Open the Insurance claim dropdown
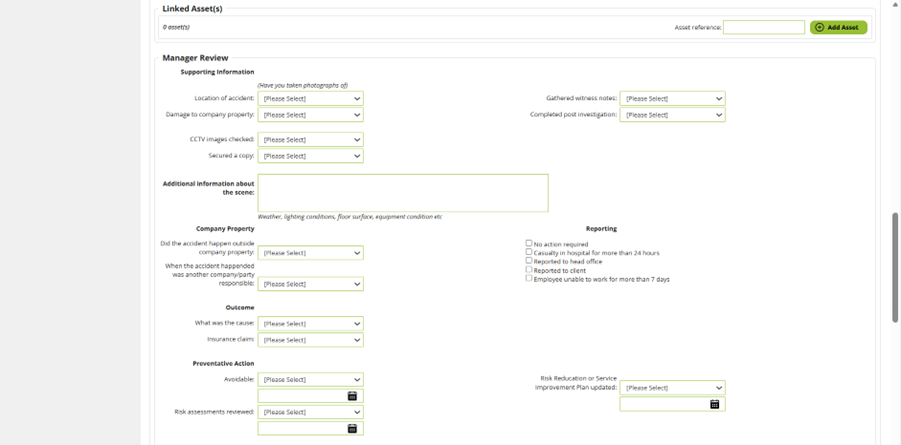901x445 pixels. point(310,340)
